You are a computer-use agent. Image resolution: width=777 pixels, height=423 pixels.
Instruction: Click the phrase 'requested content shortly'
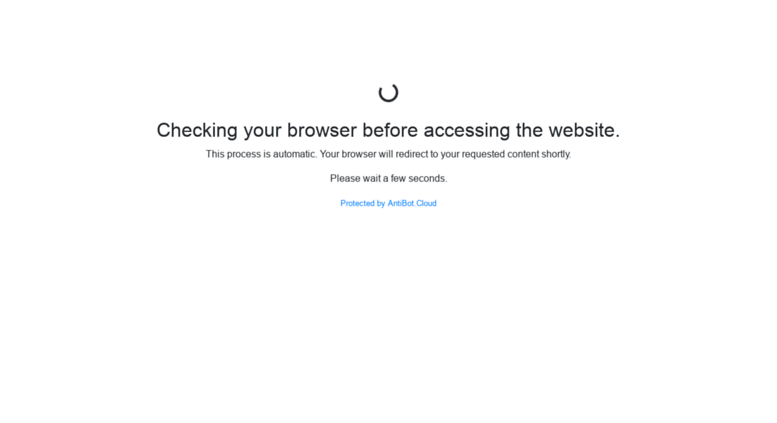coord(516,154)
